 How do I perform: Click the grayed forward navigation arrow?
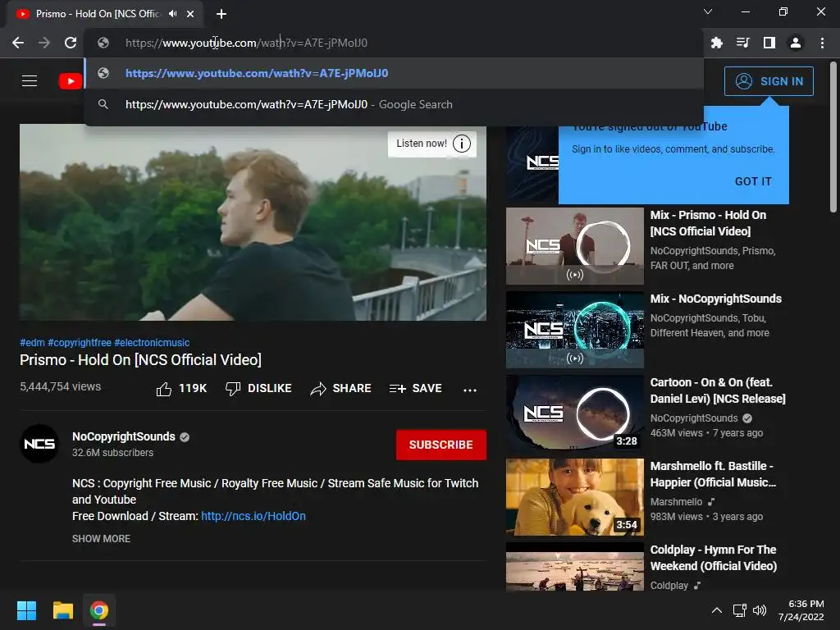tap(44, 43)
